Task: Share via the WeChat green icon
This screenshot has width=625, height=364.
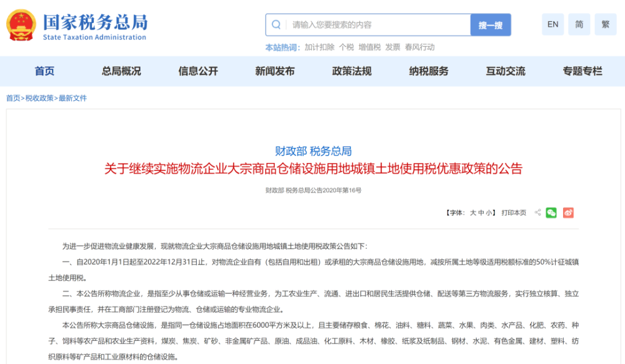Action: click(x=551, y=213)
